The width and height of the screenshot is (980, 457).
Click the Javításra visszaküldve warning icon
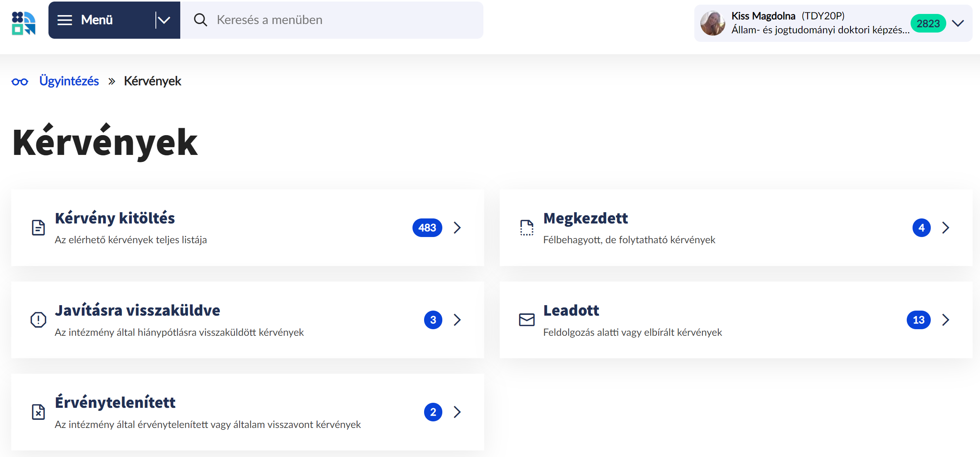38,320
